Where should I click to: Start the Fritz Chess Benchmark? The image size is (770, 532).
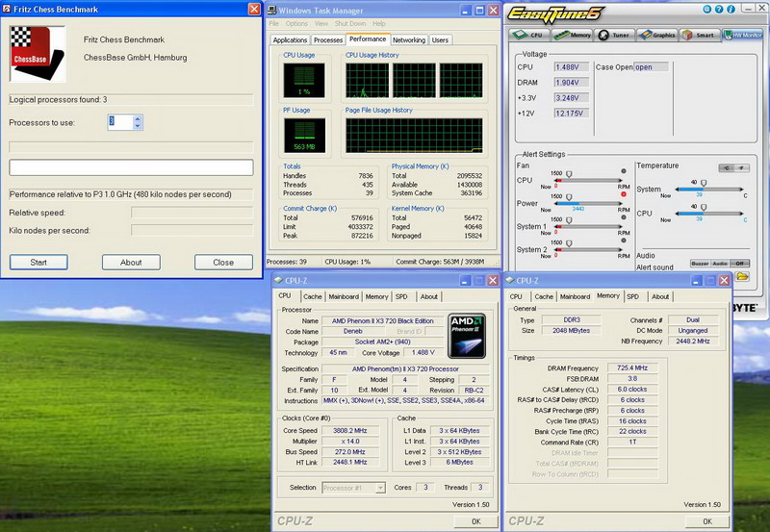tap(38, 262)
